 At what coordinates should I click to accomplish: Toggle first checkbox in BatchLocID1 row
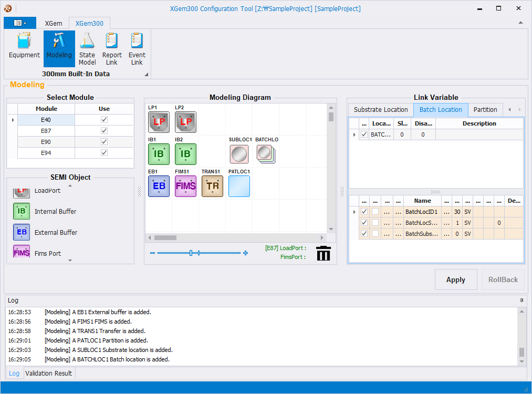coord(364,211)
